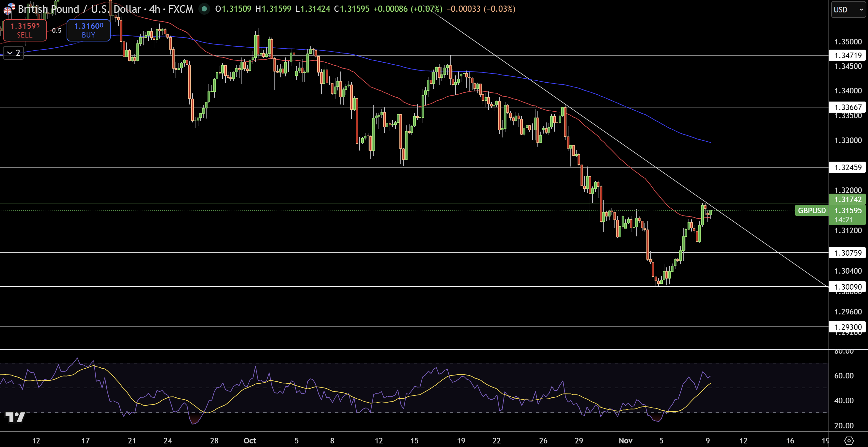Select the 1.30090 horizontal line price label
868x447 pixels.
[847, 287]
